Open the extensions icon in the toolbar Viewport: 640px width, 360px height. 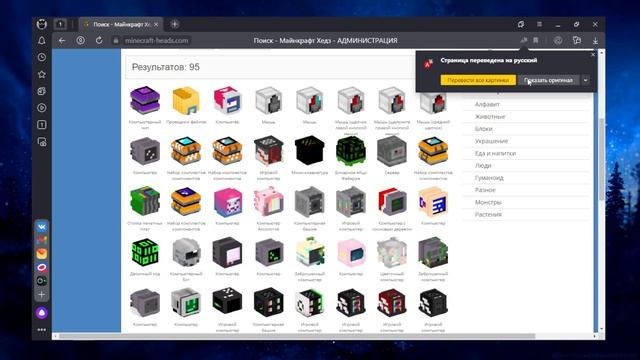pos(577,40)
